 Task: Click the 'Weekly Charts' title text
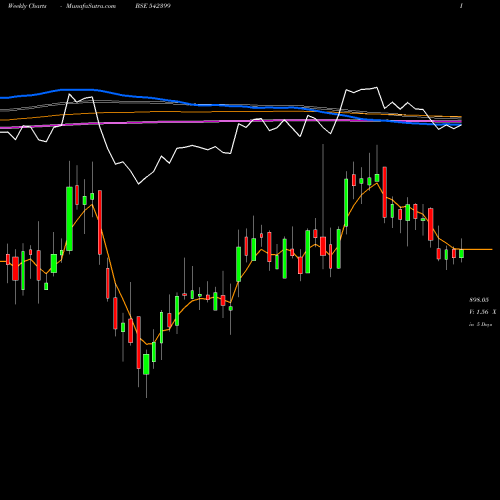27,6
